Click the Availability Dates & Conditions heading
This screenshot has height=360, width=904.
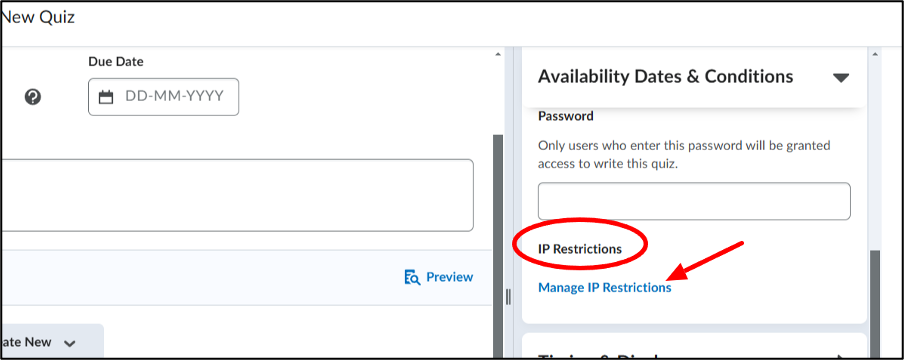point(666,76)
